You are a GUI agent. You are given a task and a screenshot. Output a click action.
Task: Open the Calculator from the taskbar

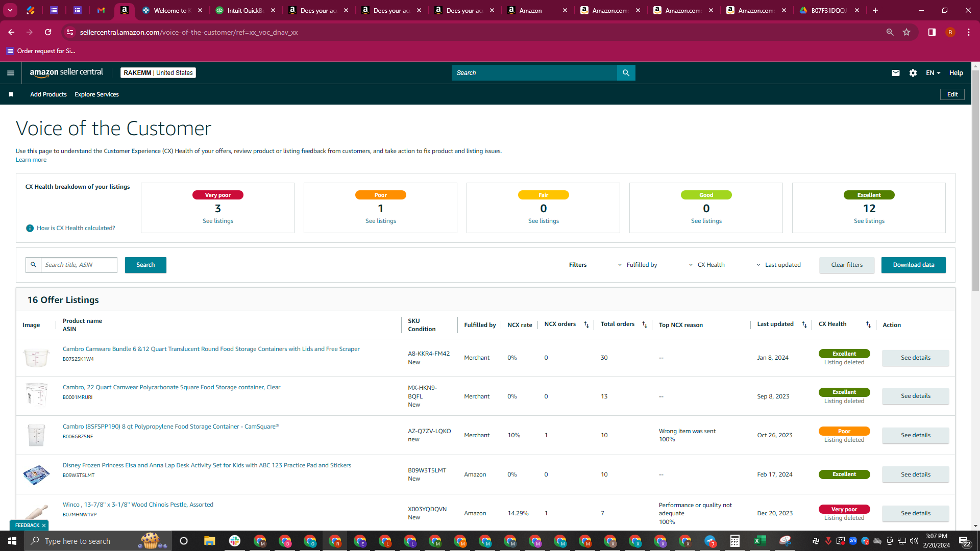point(735,541)
